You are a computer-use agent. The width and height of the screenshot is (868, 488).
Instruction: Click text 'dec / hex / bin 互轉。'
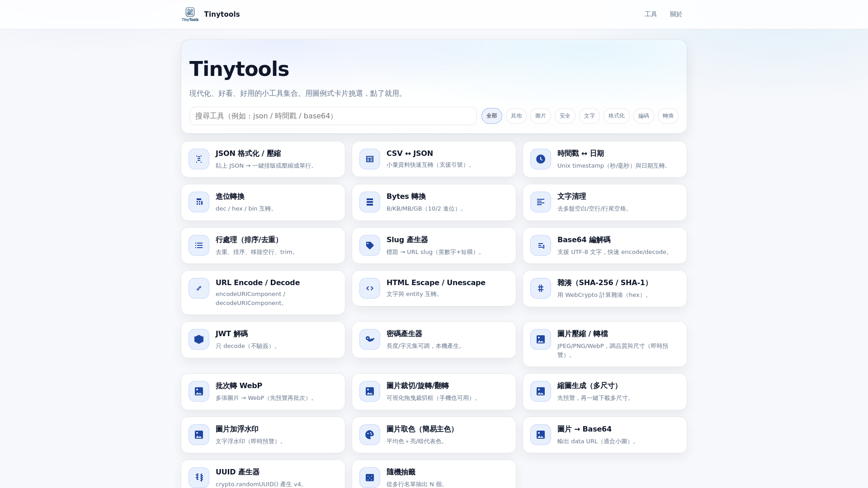(246, 209)
